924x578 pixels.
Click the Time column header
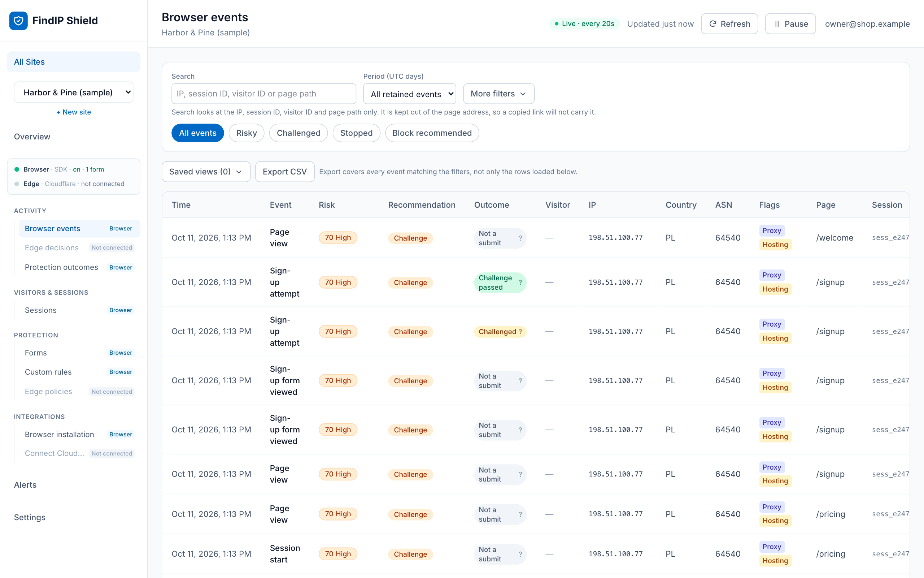[181, 205]
